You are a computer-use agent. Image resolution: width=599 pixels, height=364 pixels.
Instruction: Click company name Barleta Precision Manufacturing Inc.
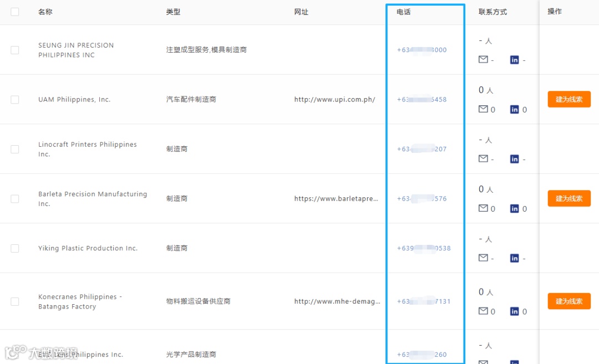tap(93, 199)
